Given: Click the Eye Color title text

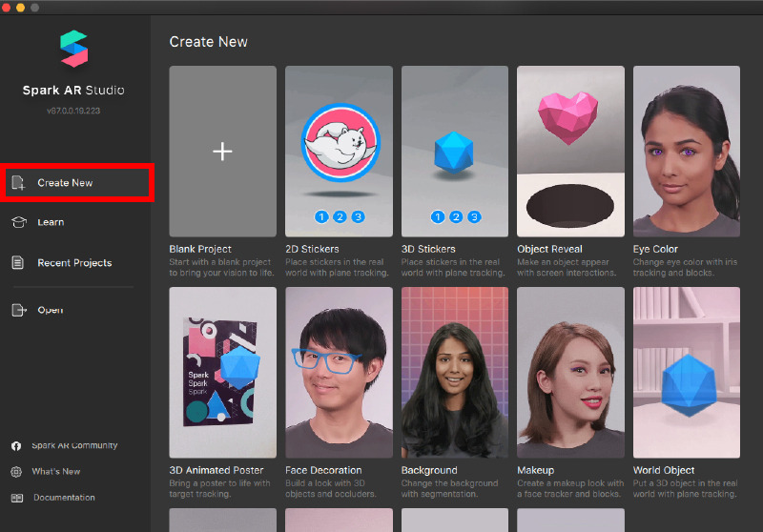Looking at the screenshot, I should [655, 249].
